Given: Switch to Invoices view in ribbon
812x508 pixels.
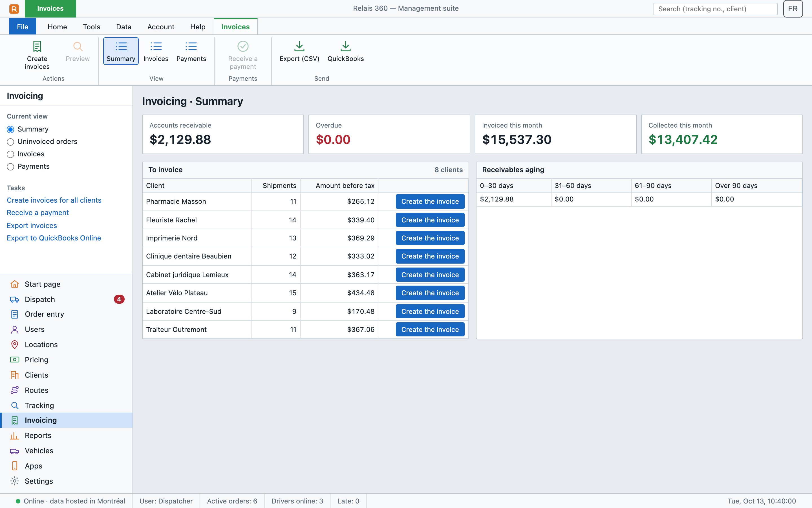Looking at the screenshot, I should [x=156, y=51].
